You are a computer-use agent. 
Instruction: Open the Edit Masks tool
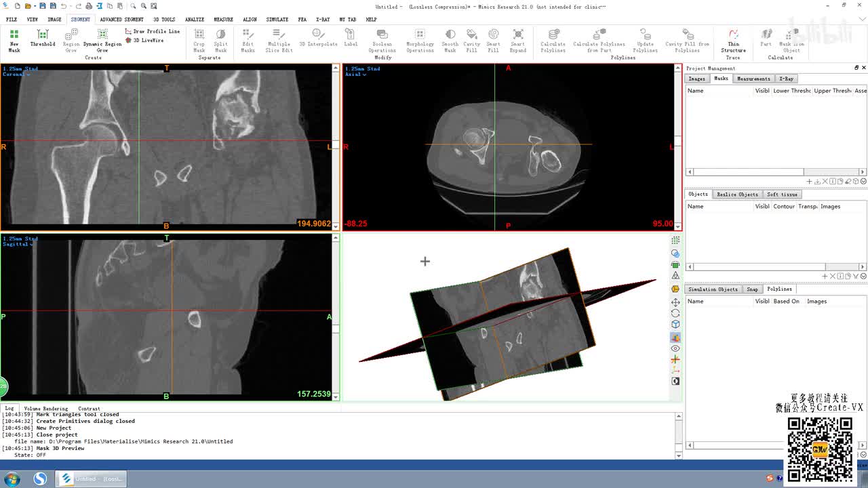248,40
